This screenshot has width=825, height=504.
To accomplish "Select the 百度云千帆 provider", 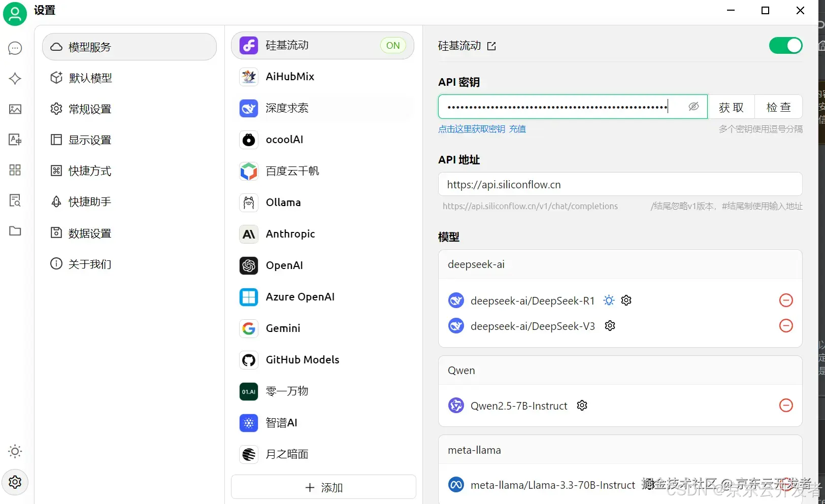I will 323,171.
